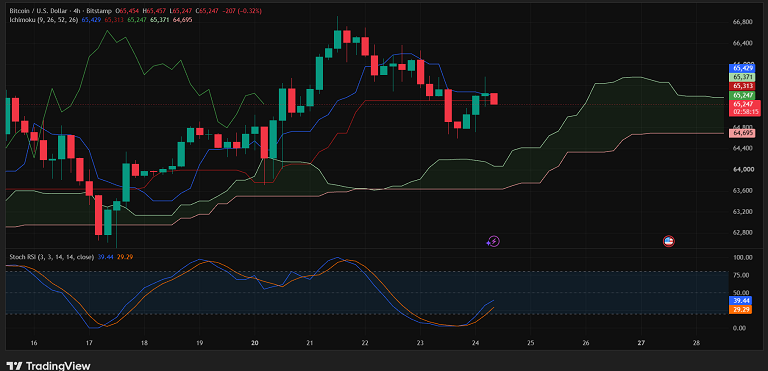768x371 pixels.
Task: Click the 64,400 price axis label
Action: (x=743, y=148)
